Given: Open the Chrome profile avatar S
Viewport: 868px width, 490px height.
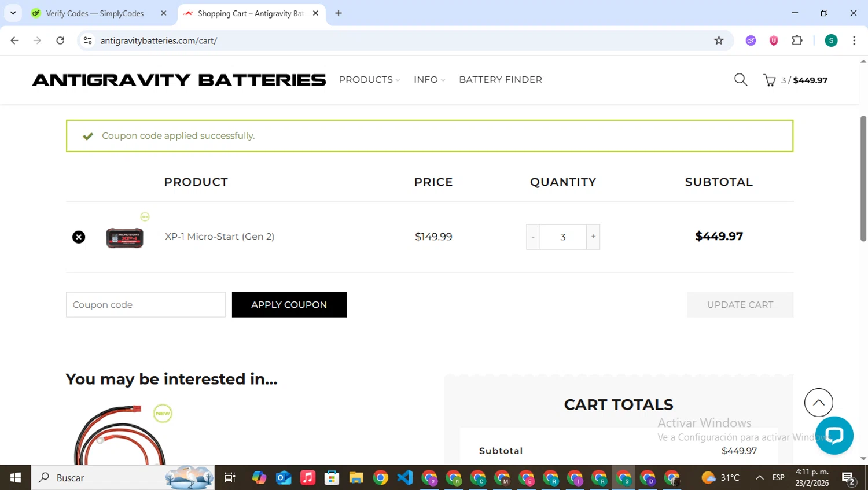Looking at the screenshot, I should (x=831, y=40).
